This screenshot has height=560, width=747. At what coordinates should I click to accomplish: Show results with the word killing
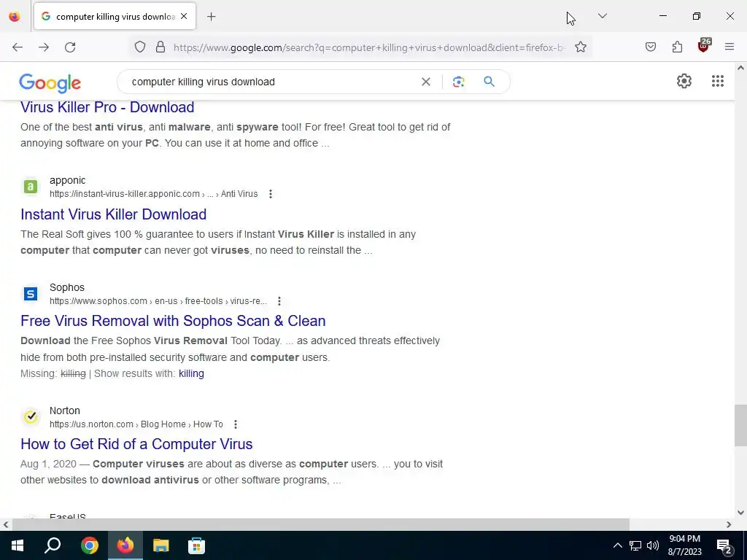[x=191, y=374]
